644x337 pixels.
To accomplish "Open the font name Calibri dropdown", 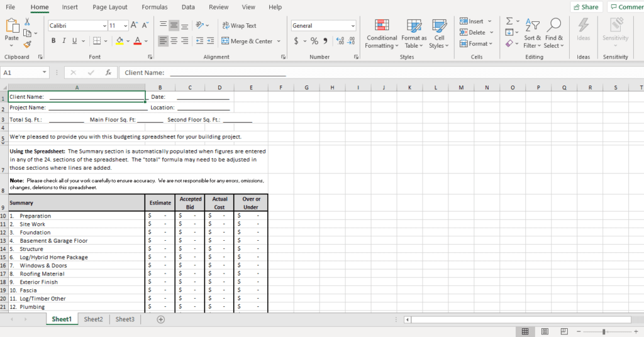I will point(104,26).
